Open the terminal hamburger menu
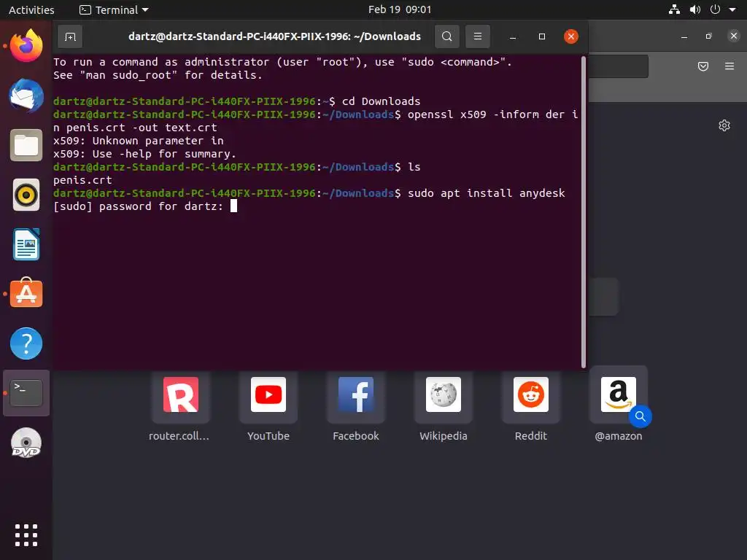Image resolution: width=747 pixels, height=560 pixels. coord(477,36)
